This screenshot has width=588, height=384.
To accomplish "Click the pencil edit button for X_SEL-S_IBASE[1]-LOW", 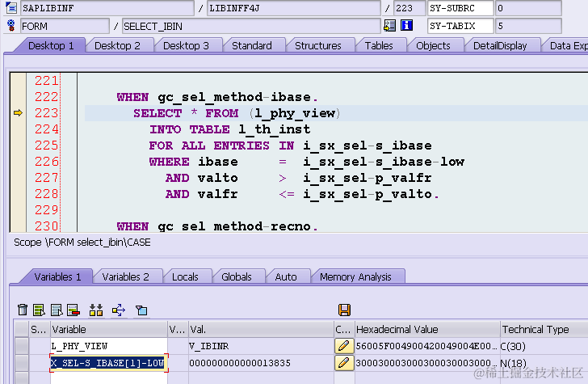I will 344,363.
